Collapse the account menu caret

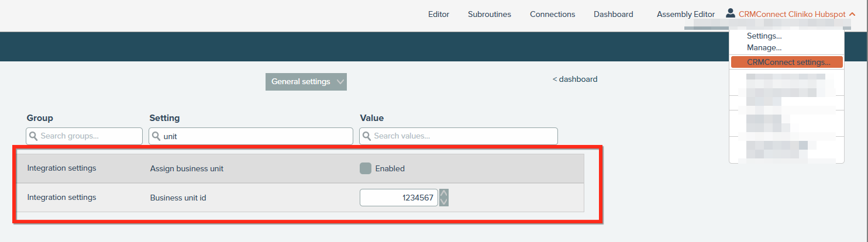(852, 14)
